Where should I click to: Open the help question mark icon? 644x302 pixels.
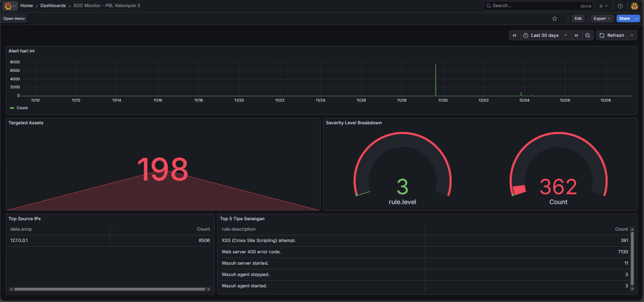pos(620,6)
